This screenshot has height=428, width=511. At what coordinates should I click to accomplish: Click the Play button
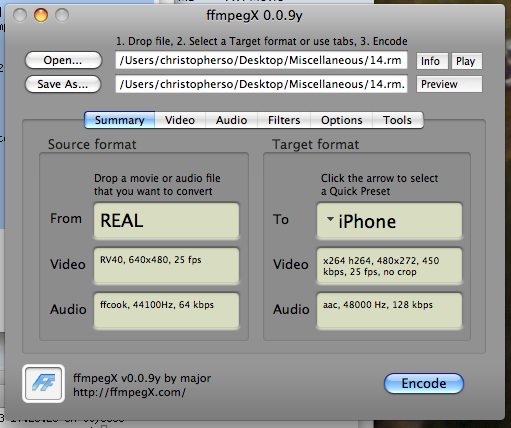tap(467, 61)
